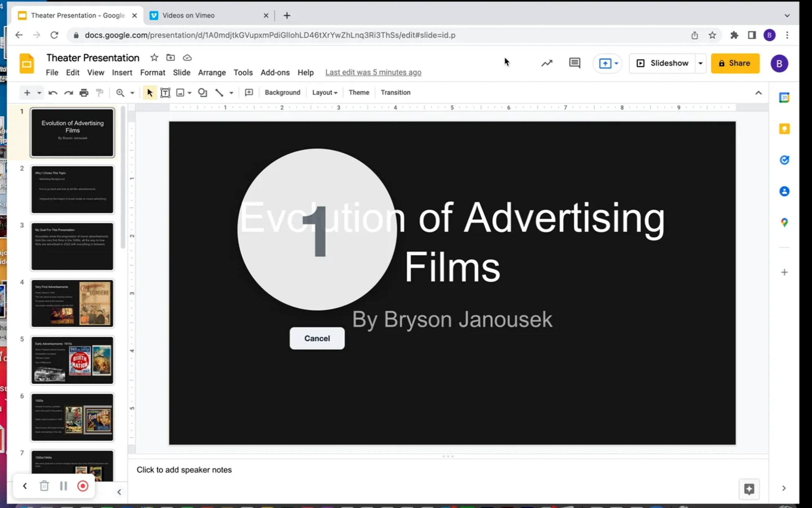Open the Insert menu

point(122,72)
